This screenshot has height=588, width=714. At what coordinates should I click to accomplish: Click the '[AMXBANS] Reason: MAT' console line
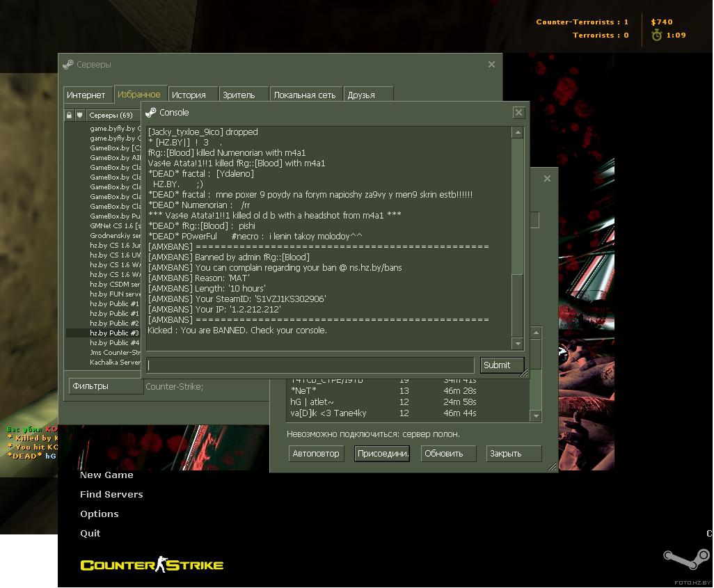(199, 278)
